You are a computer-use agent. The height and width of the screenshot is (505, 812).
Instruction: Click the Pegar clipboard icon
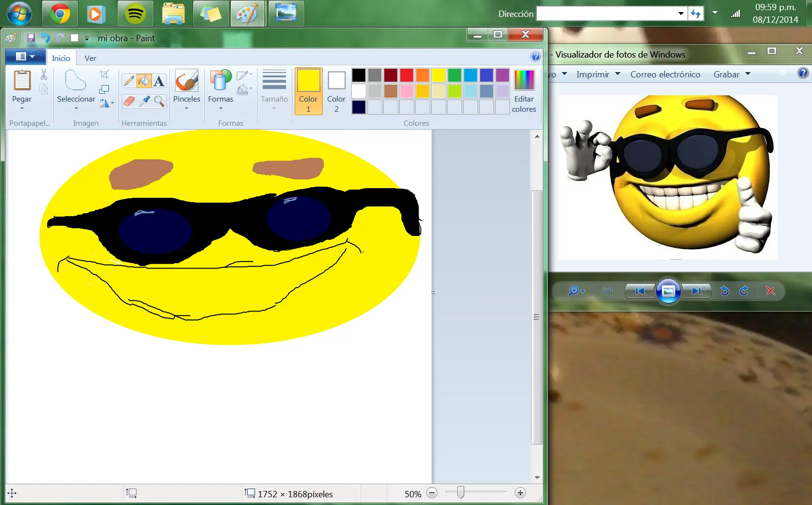point(22,80)
